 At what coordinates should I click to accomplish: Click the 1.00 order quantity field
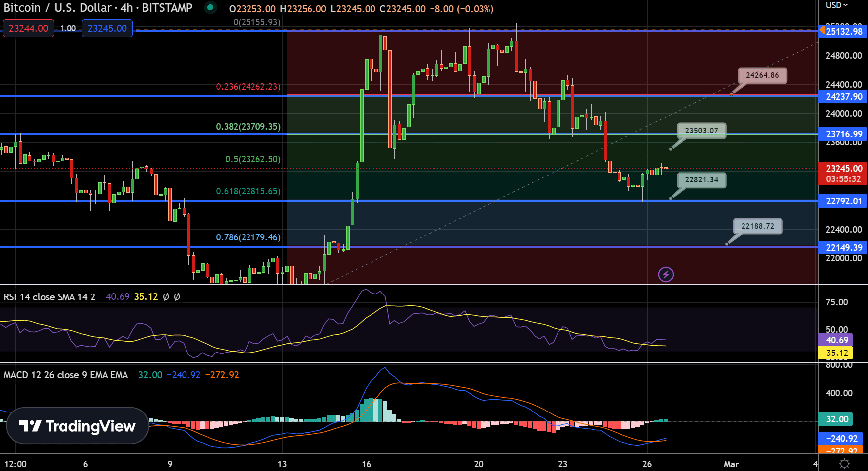[x=68, y=28]
